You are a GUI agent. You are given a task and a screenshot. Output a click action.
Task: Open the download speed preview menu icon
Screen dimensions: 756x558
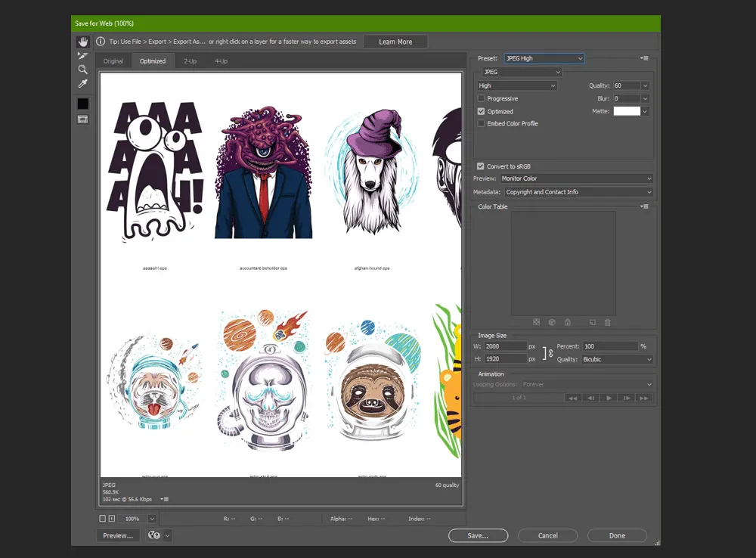pos(164,499)
